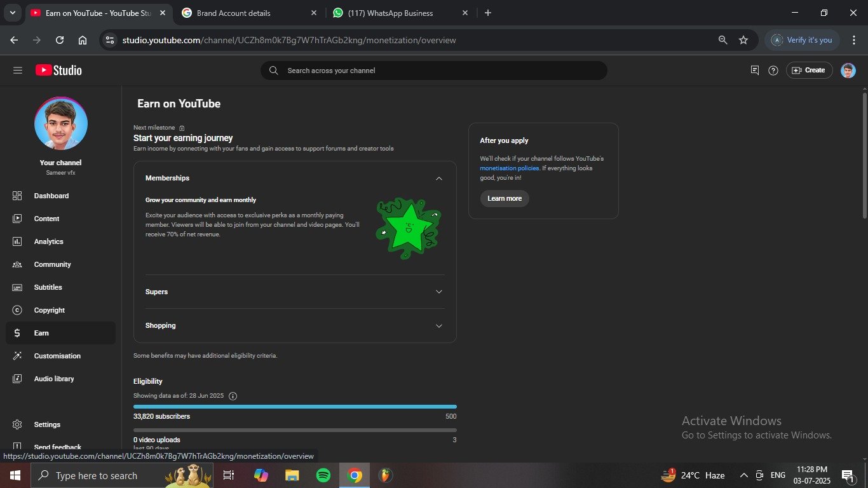The image size is (868, 488).
Task: Open File Explorer from the taskbar
Action: pos(292,475)
